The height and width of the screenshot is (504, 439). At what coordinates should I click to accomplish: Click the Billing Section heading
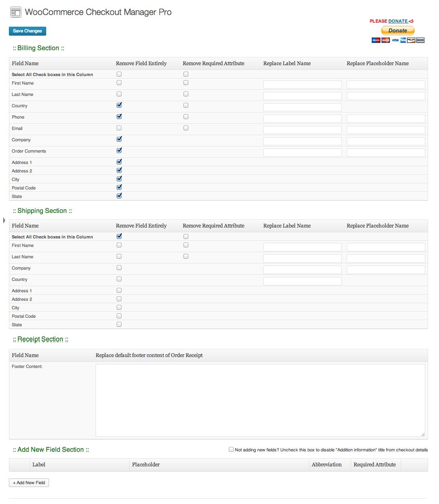pos(38,48)
